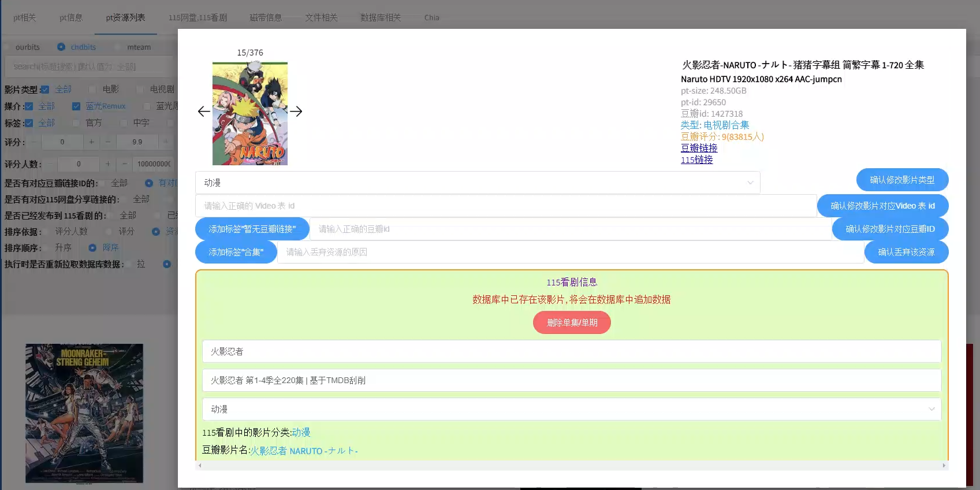Click the 确认丢弃该资源 button
This screenshot has height=490, width=980.
coord(906,252)
